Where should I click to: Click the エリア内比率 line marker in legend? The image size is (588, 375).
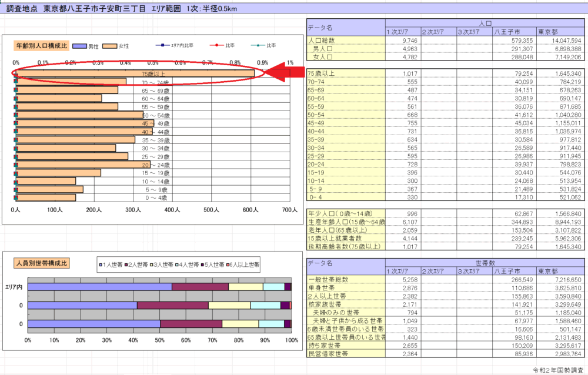tap(162, 45)
